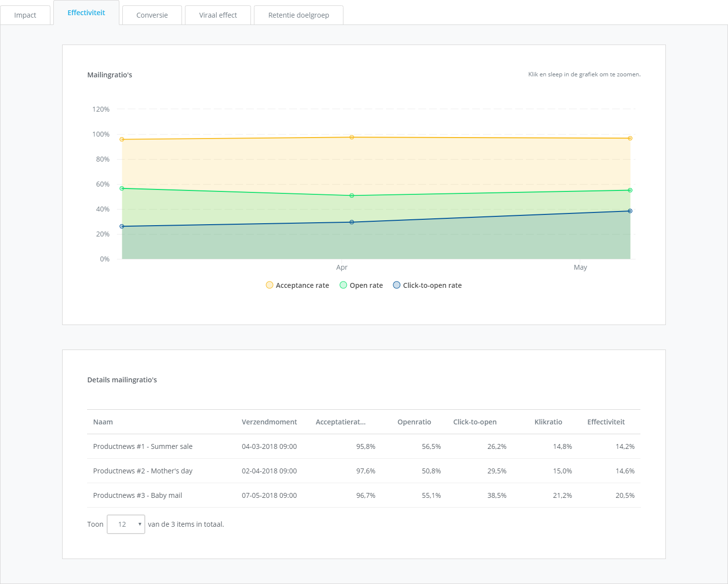This screenshot has width=728, height=584.
Task: Toggle Acceptance rate series in legend
Action: tap(297, 285)
